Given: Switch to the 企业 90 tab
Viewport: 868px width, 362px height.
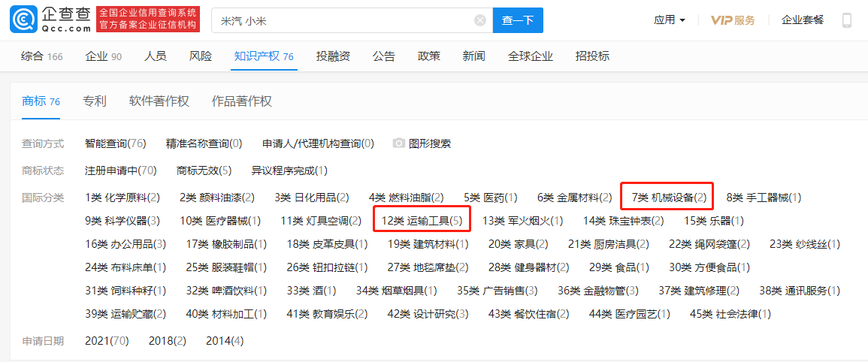Looking at the screenshot, I should tap(104, 56).
